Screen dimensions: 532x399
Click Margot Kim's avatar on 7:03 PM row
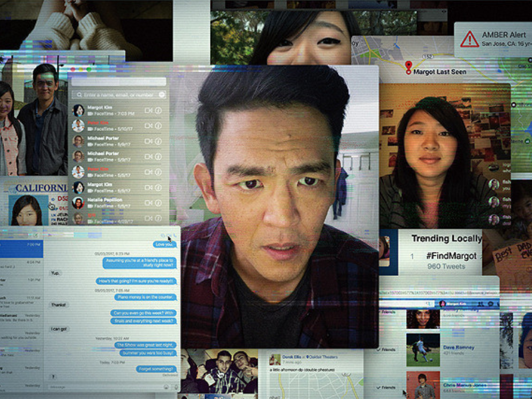[78, 110]
